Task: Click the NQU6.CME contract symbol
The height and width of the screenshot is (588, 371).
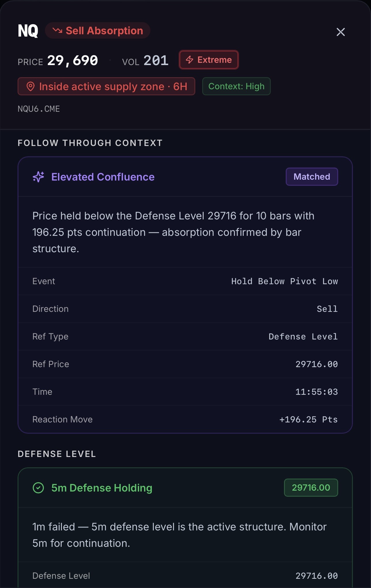Action: tap(39, 109)
